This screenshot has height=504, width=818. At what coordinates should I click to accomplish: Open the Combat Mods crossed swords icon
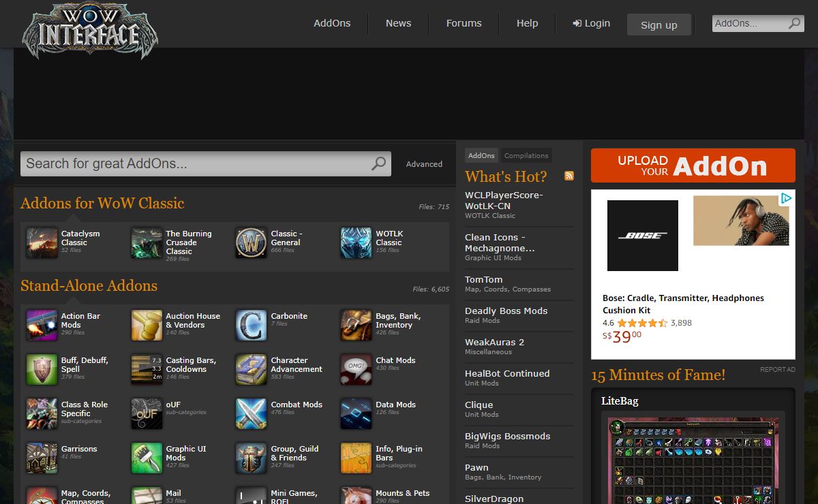click(x=252, y=413)
